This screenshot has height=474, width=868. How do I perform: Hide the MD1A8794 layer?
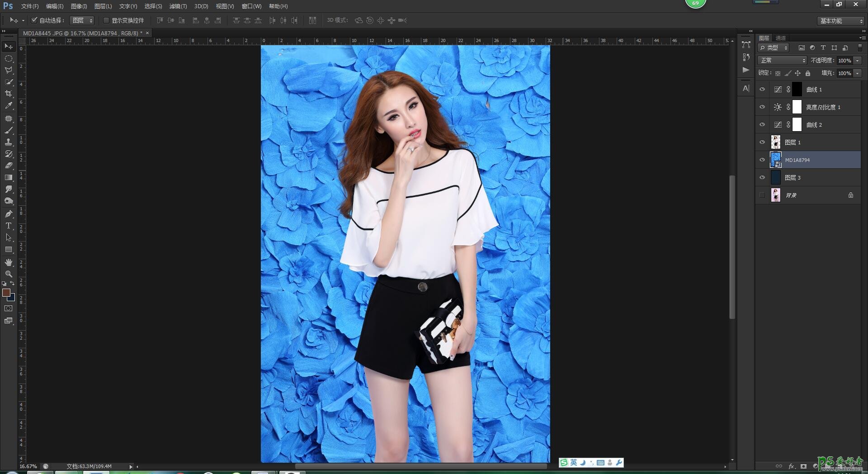point(762,160)
